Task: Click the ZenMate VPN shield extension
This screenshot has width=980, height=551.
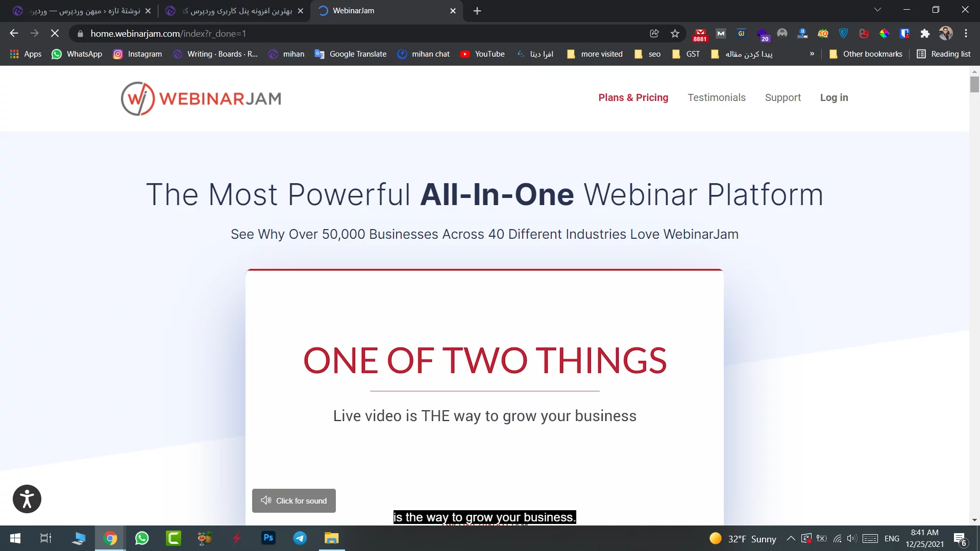Action: 843,33
